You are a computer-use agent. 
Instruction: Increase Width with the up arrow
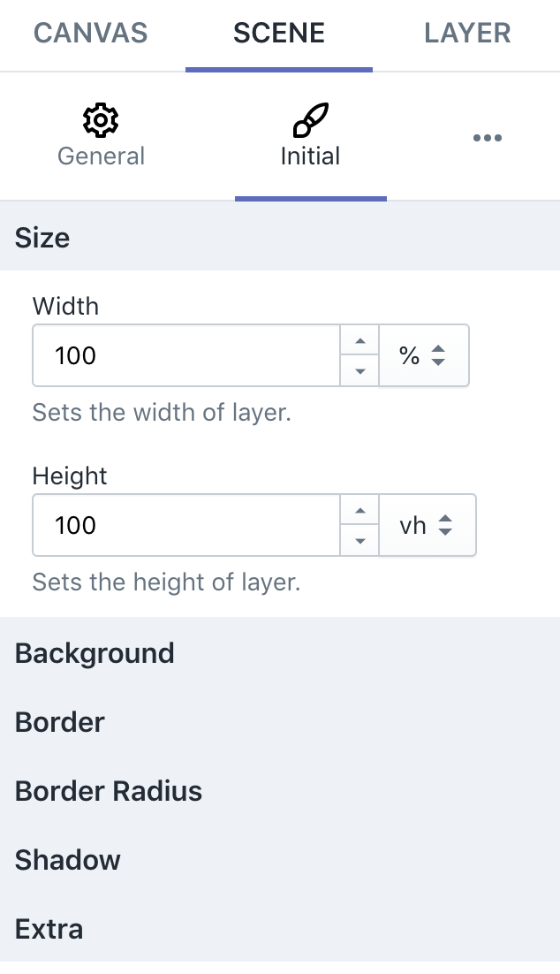pyautogui.click(x=359, y=341)
